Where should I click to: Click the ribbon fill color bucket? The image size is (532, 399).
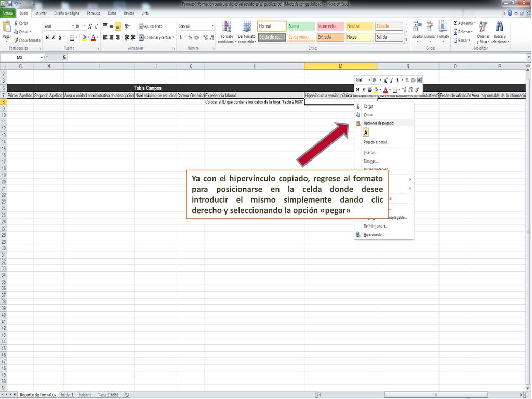point(84,37)
